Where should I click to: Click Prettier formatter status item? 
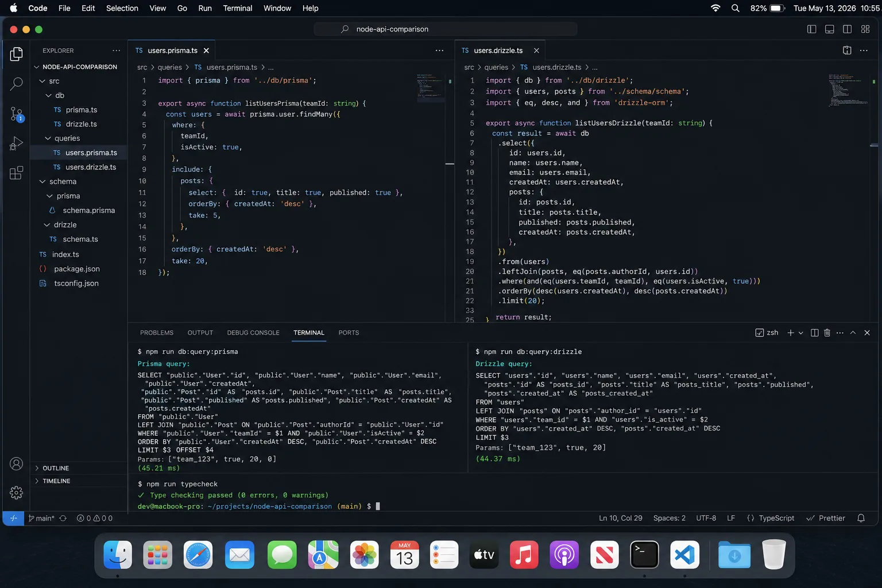point(826,518)
